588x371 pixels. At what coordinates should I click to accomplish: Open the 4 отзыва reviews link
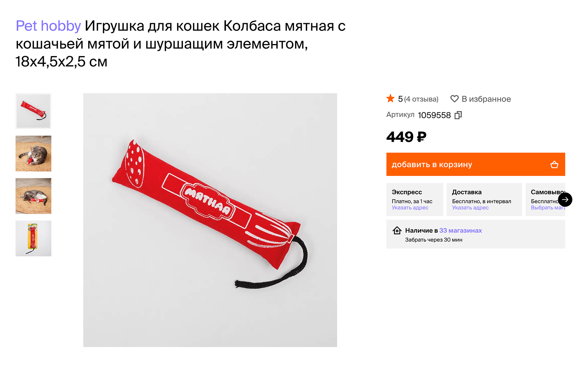tap(421, 99)
